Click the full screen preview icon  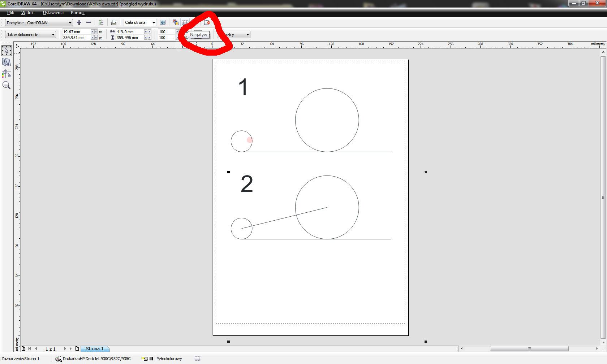point(163,22)
